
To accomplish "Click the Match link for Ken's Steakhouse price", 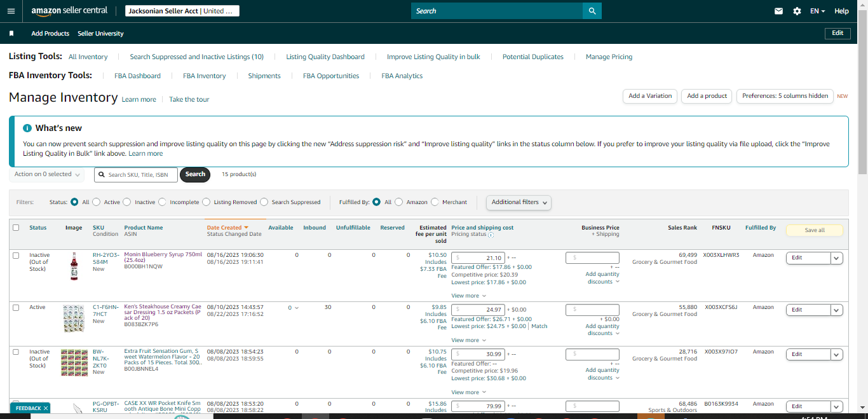I will [x=539, y=326].
